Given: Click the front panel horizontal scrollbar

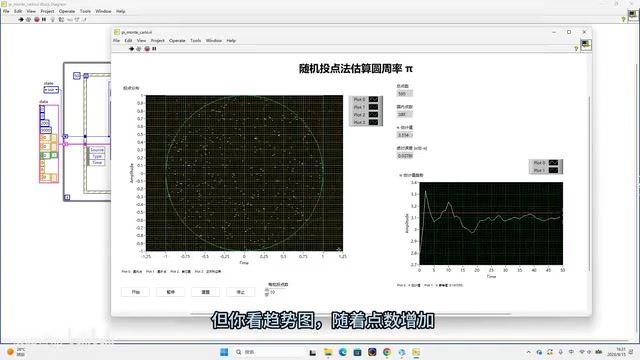Looking at the screenshot, I should coord(350,314).
